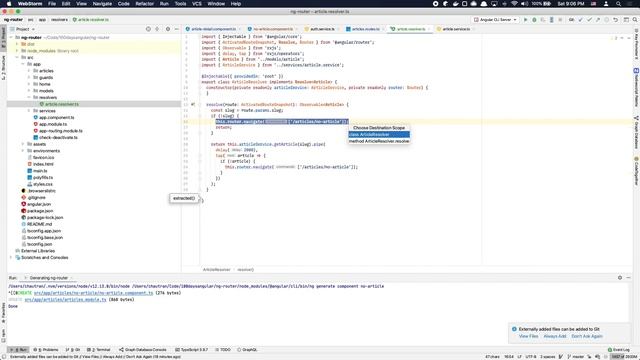The width and height of the screenshot is (640, 360).
Task: Open the Terminal tool window
Action: coord(99,350)
